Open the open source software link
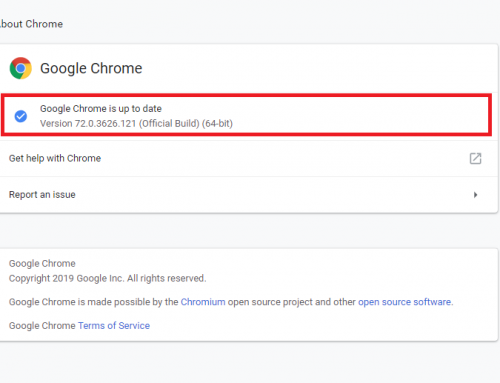This screenshot has width=500, height=383. point(405,302)
